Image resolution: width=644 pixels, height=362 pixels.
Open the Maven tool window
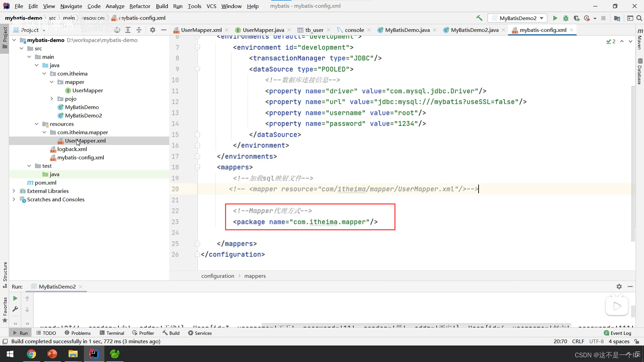click(x=640, y=40)
